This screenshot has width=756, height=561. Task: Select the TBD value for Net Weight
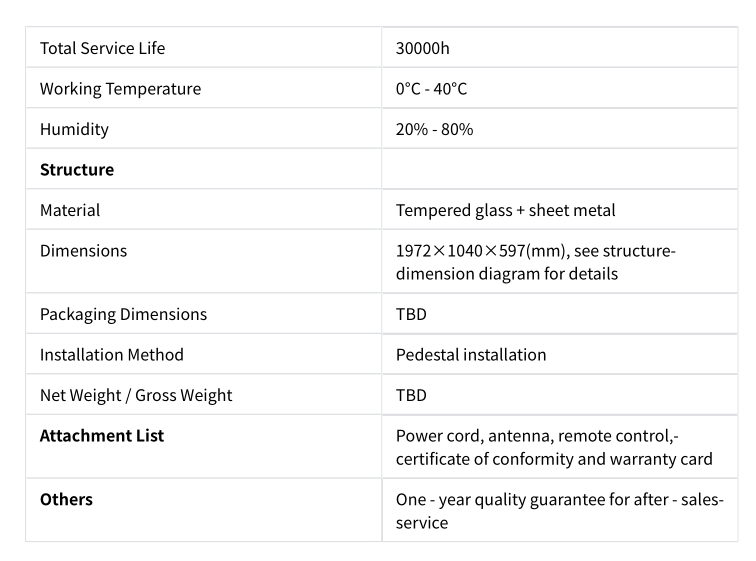pos(411,395)
